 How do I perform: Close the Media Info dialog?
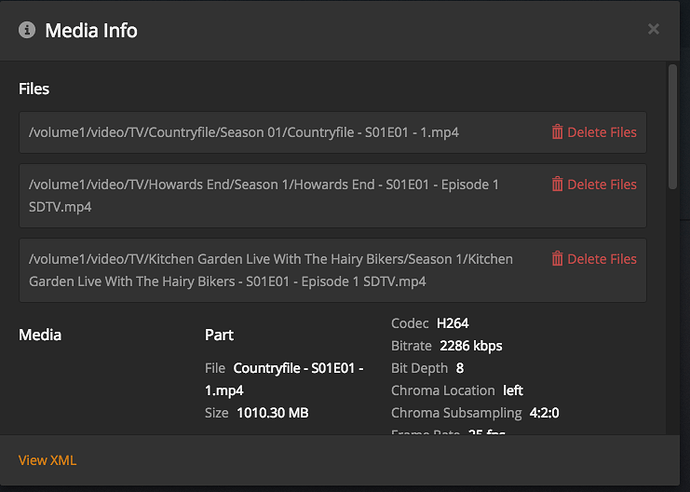[x=653, y=30]
